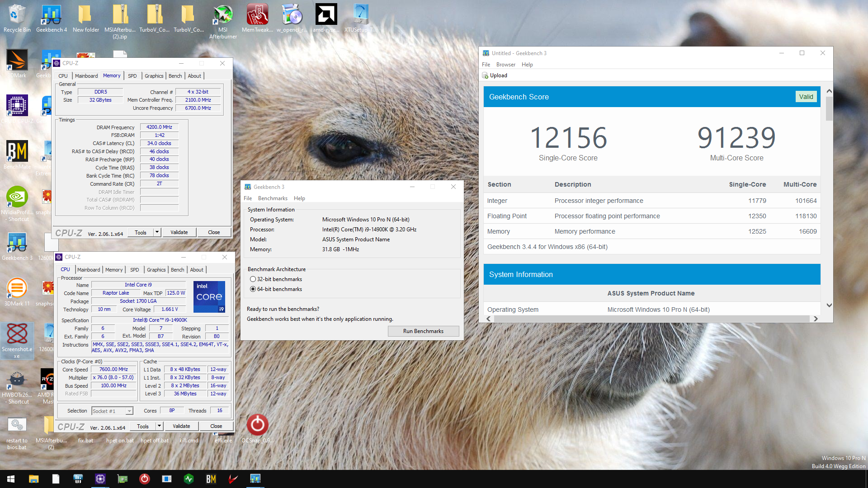Open File menu in Geekbench results window

click(x=486, y=65)
